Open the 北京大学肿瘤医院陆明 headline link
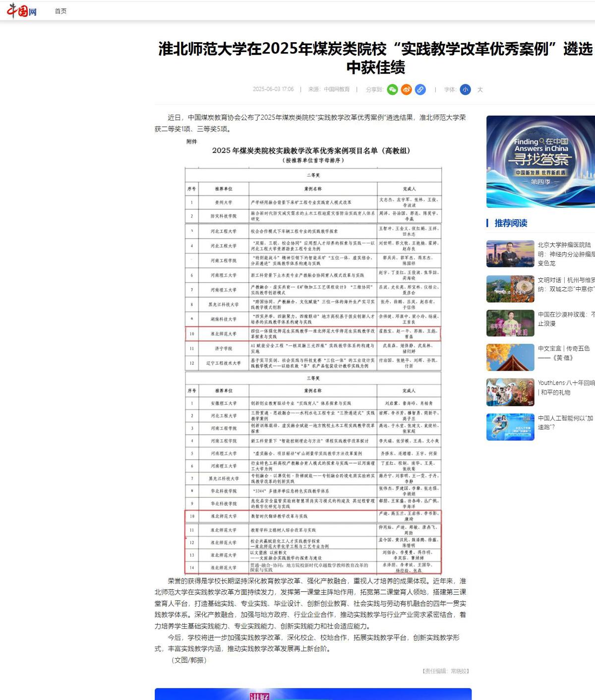The width and height of the screenshot is (595, 700). (566, 254)
